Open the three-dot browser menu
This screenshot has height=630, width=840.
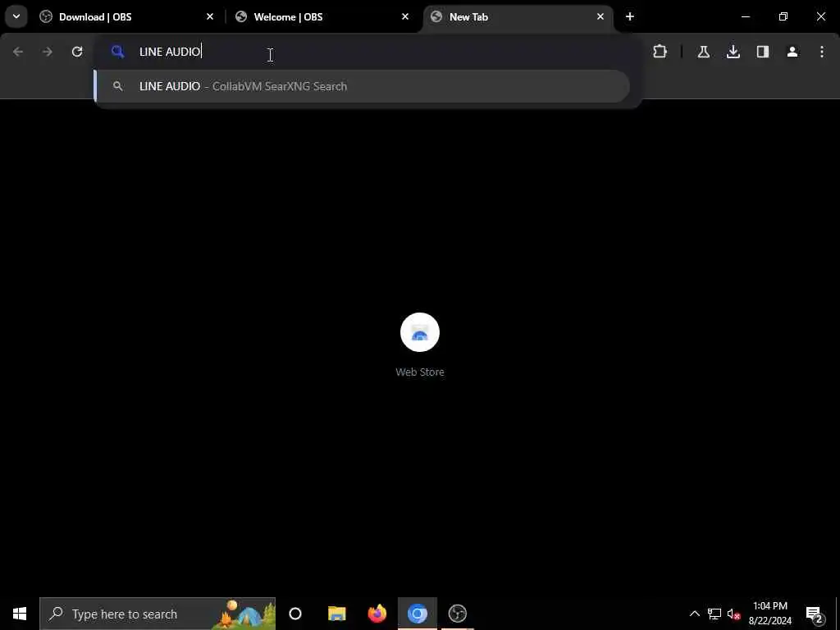tap(821, 52)
